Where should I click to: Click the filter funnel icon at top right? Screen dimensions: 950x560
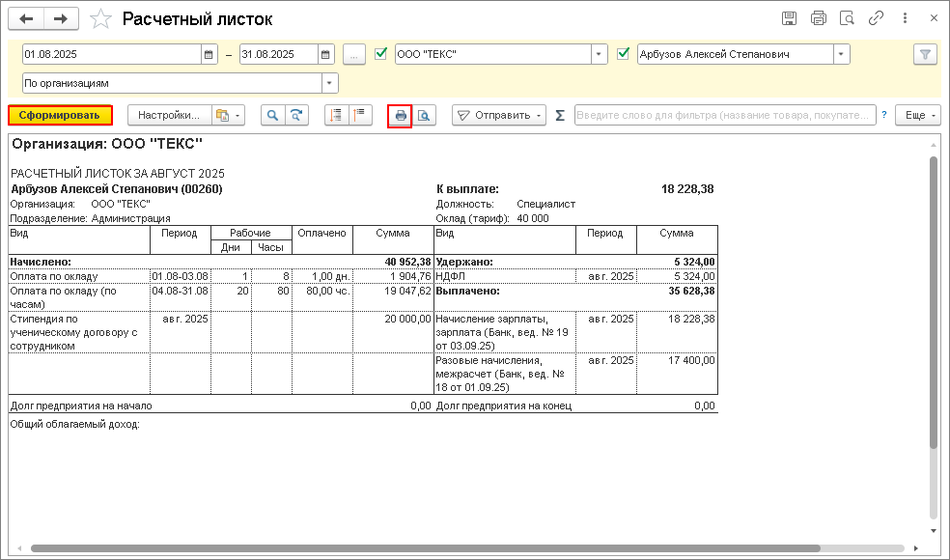(x=925, y=54)
